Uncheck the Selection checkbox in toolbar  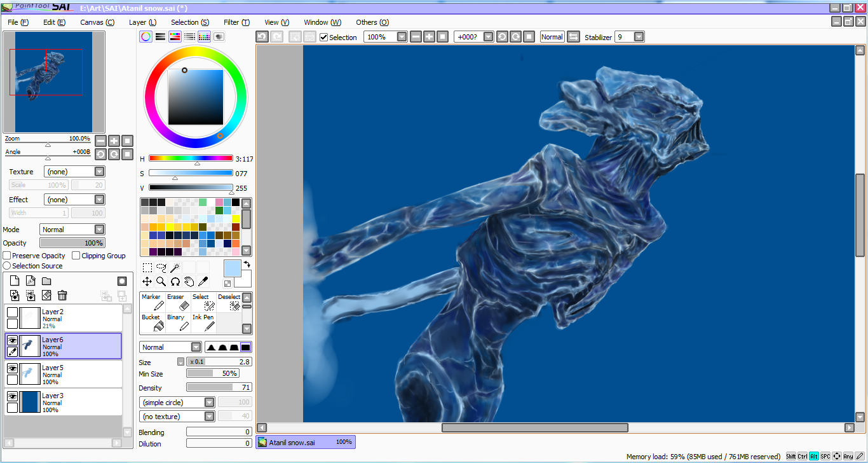pos(324,37)
